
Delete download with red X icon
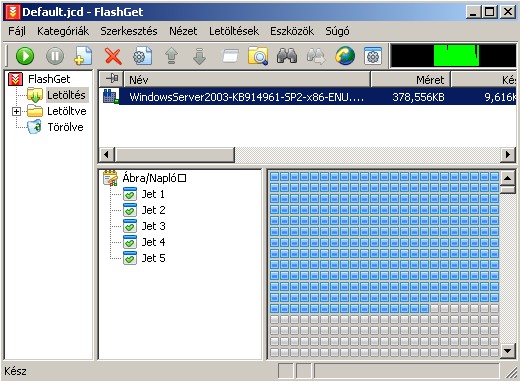[113, 56]
